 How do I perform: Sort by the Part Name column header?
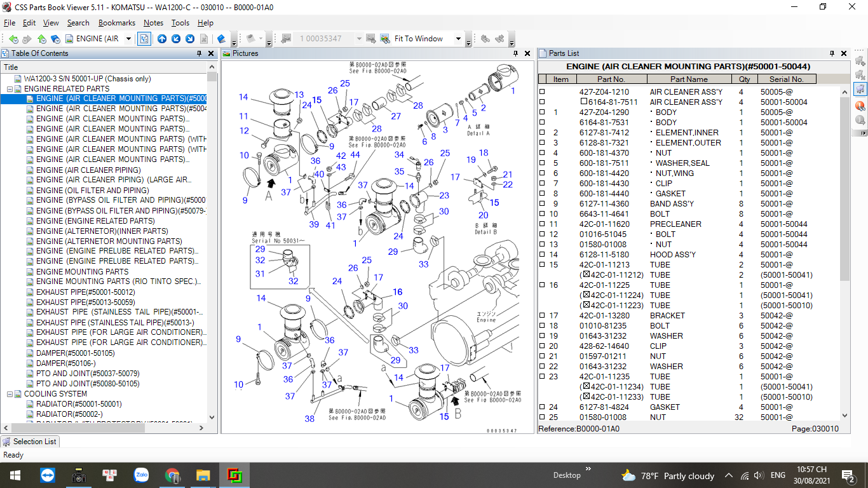pyautogui.click(x=689, y=79)
